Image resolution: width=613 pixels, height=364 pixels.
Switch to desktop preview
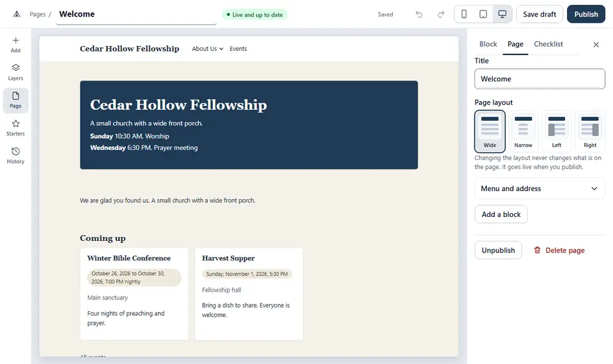click(x=503, y=15)
